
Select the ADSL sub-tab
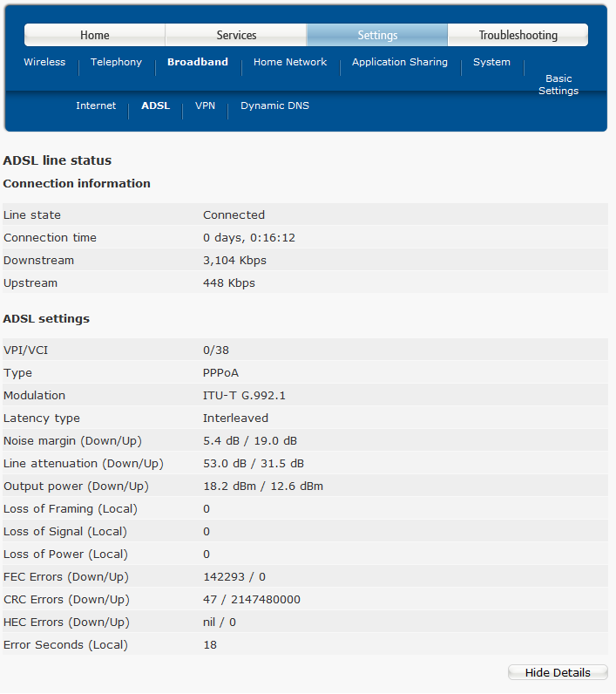156,106
